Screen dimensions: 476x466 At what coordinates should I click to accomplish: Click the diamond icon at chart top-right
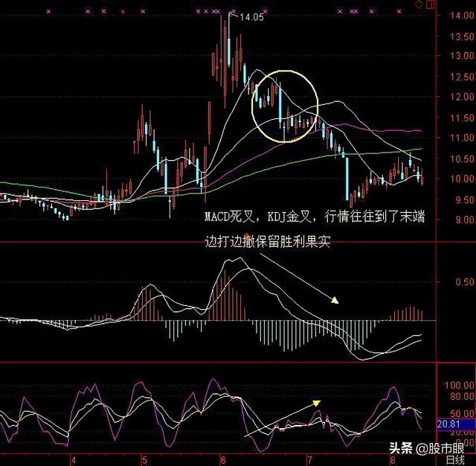click(x=419, y=4)
